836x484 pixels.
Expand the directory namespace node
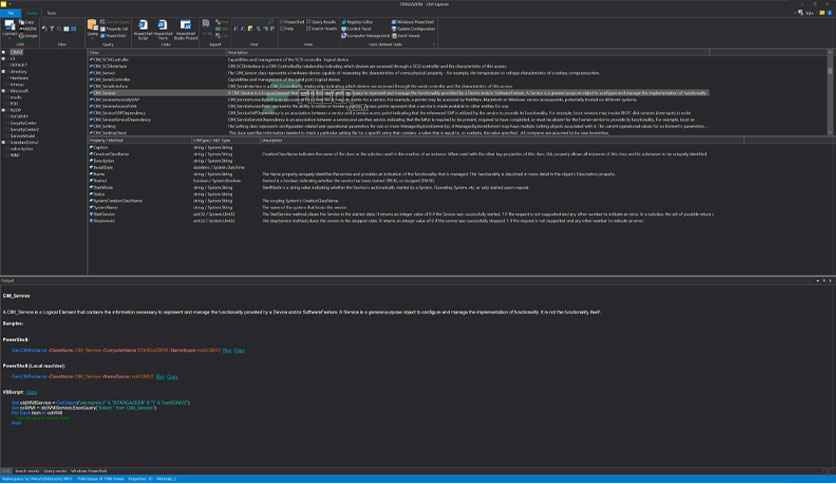coord(4,71)
